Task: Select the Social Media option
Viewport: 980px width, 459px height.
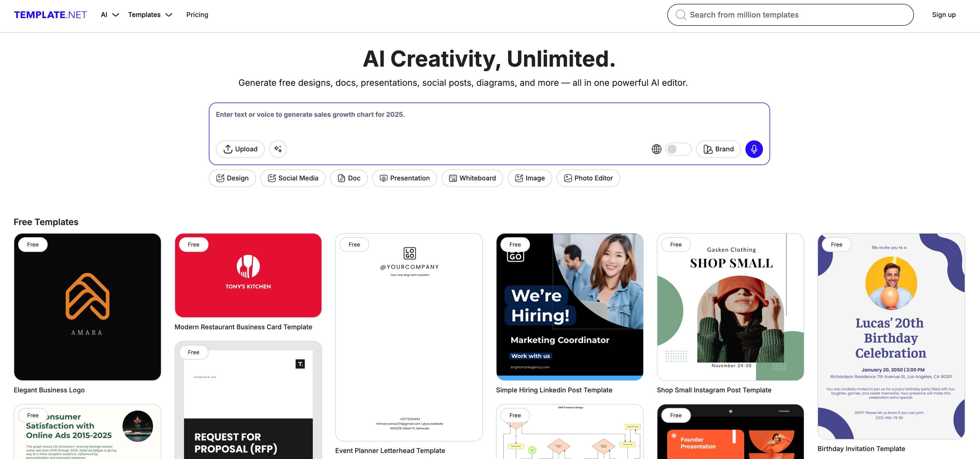Action: (x=293, y=178)
